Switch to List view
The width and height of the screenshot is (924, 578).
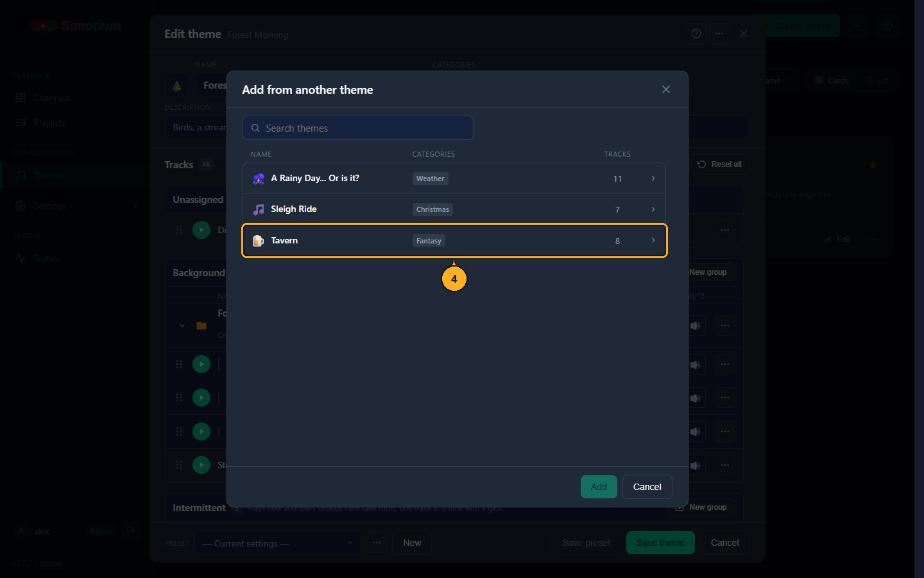click(878, 80)
